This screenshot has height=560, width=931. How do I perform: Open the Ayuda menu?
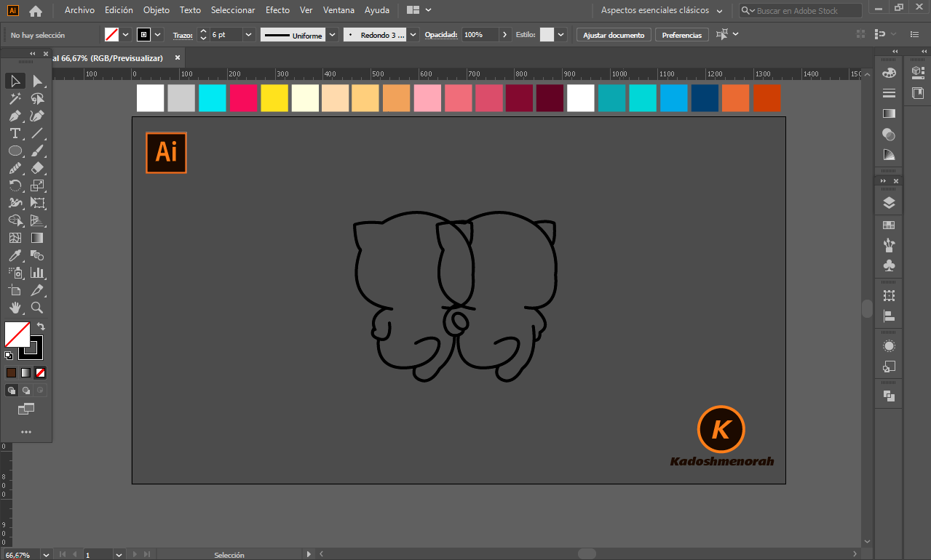point(377,11)
